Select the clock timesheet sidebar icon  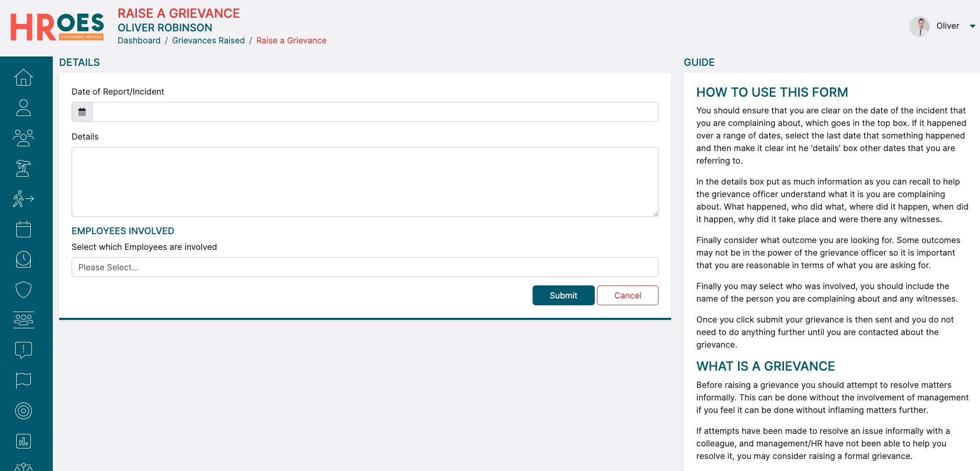point(24,259)
